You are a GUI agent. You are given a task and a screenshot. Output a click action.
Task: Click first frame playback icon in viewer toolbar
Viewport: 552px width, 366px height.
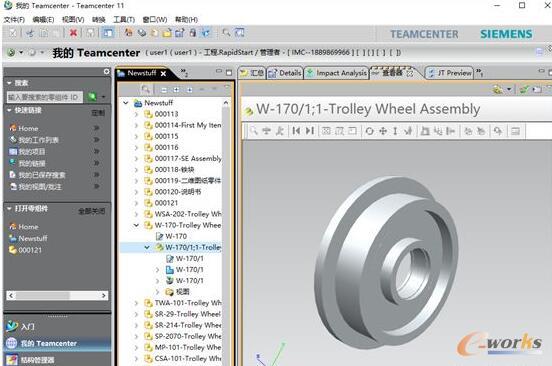pyautogui.click(x=296, y=131)
